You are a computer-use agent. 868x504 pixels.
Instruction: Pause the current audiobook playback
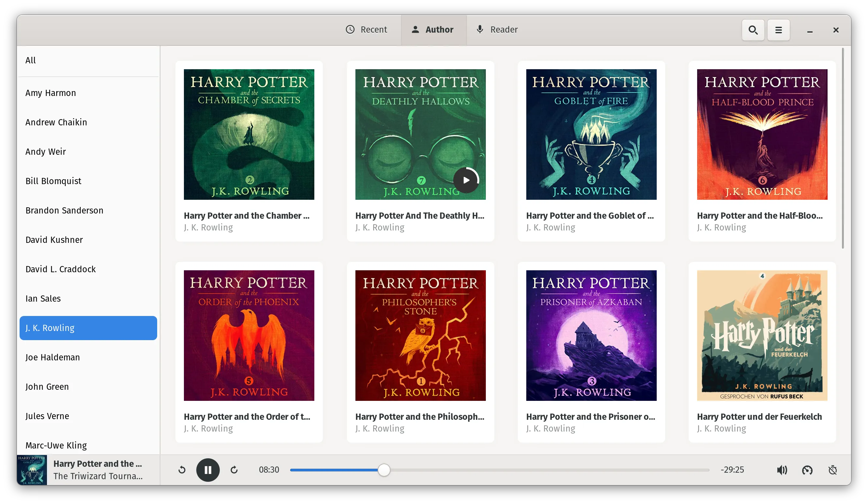(x=208, y=470)
